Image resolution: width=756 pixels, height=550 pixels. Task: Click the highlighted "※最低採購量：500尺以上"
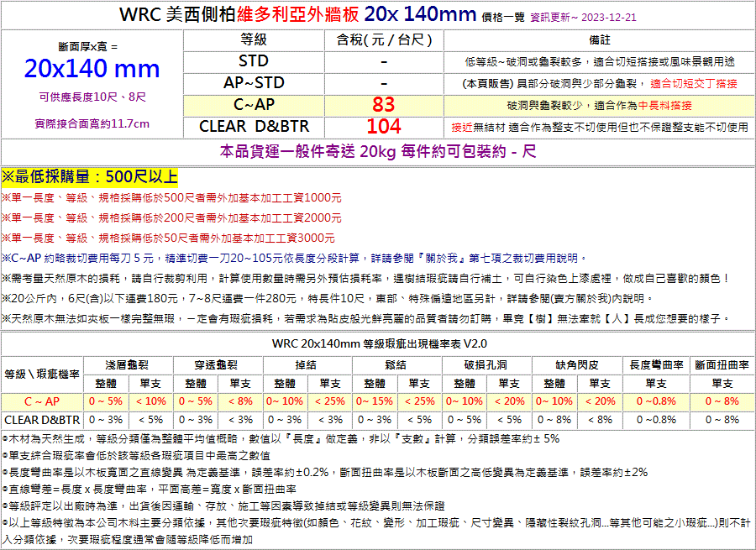tap(90, 177)
